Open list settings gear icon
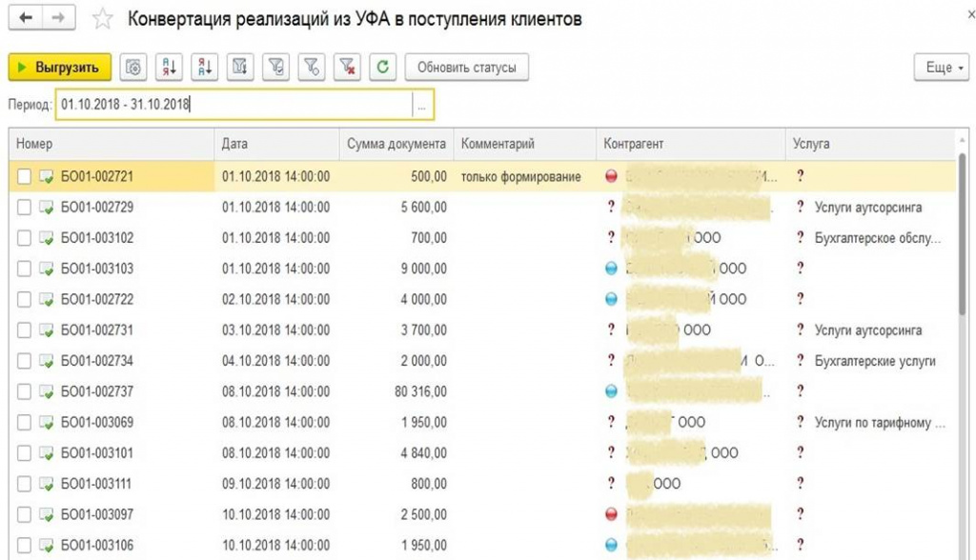Screen dimensions: 976x560 pos(134,68)
